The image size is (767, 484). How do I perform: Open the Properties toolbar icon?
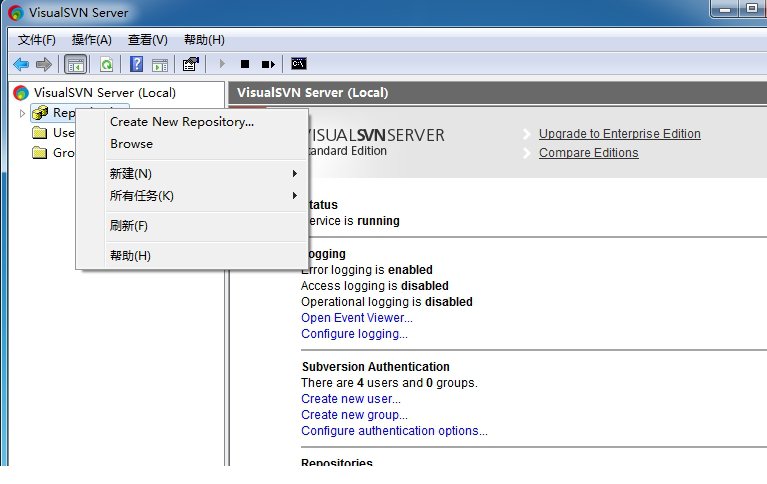pos(191,64)
